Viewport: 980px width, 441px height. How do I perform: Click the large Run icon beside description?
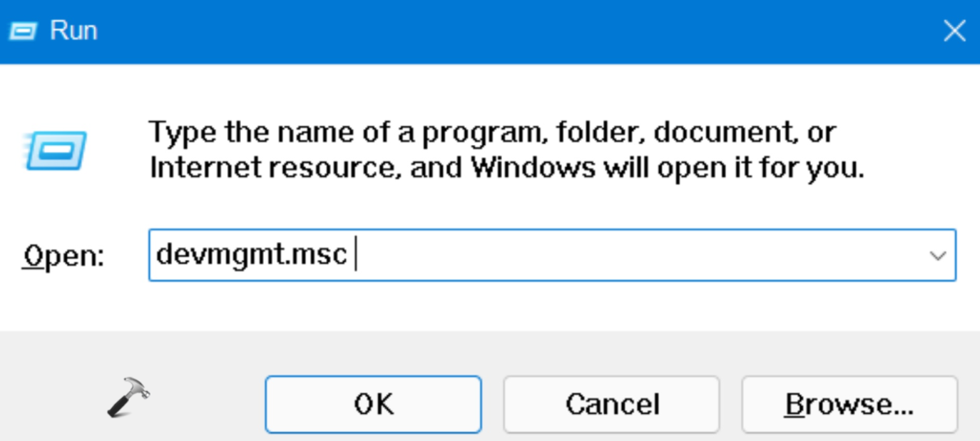pos(56,151)
